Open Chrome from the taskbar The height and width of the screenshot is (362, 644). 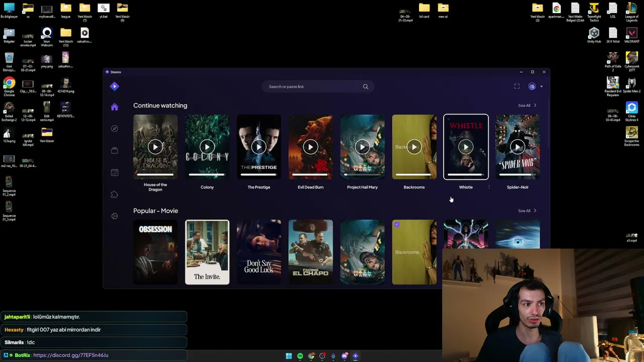[311, 356]
